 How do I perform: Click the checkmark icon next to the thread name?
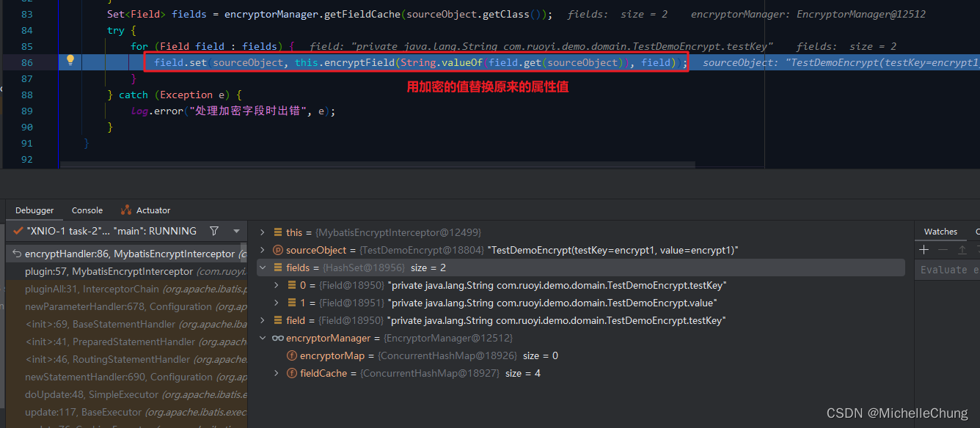click(x=18, y=231)
